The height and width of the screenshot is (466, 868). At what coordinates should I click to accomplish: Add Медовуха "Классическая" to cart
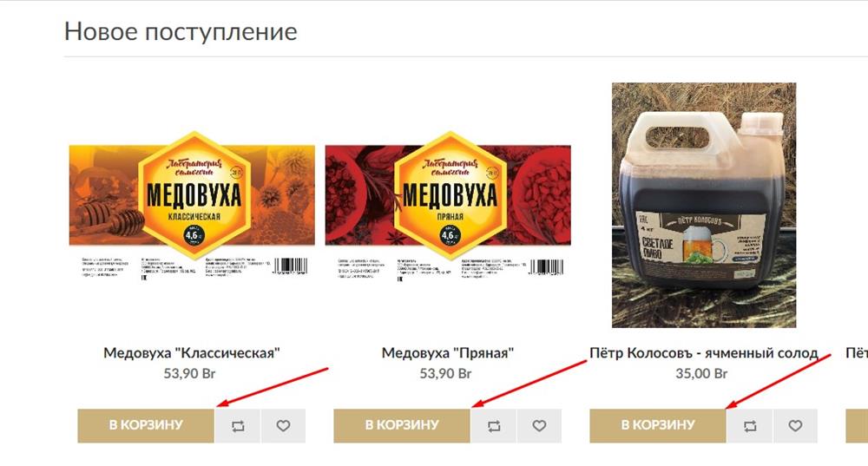pos(146,425)
